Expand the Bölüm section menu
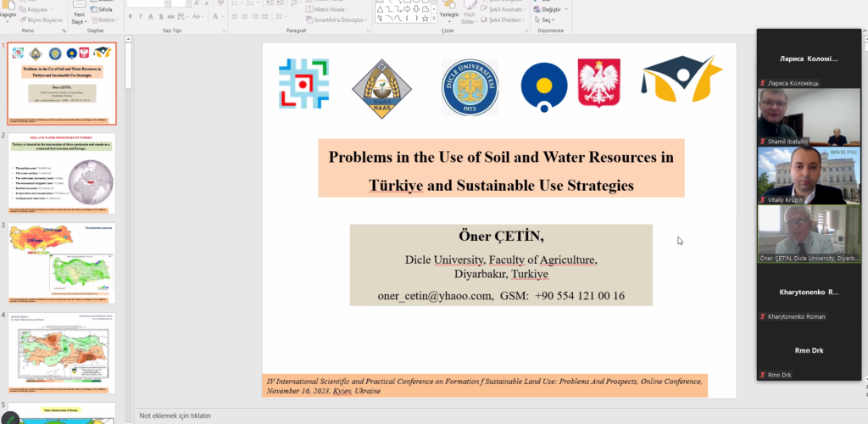The height and width of the screenshot is (424, 868). [107, 20]
